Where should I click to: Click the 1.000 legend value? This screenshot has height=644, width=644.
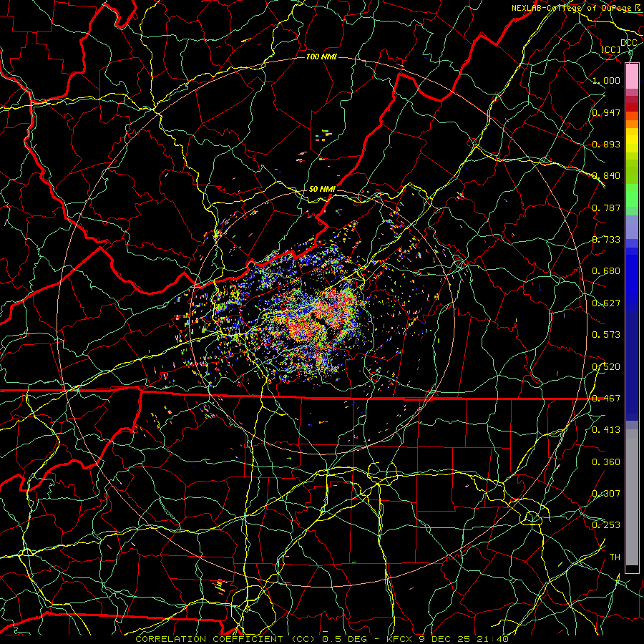pyautogui.click(x=606, y=80)
